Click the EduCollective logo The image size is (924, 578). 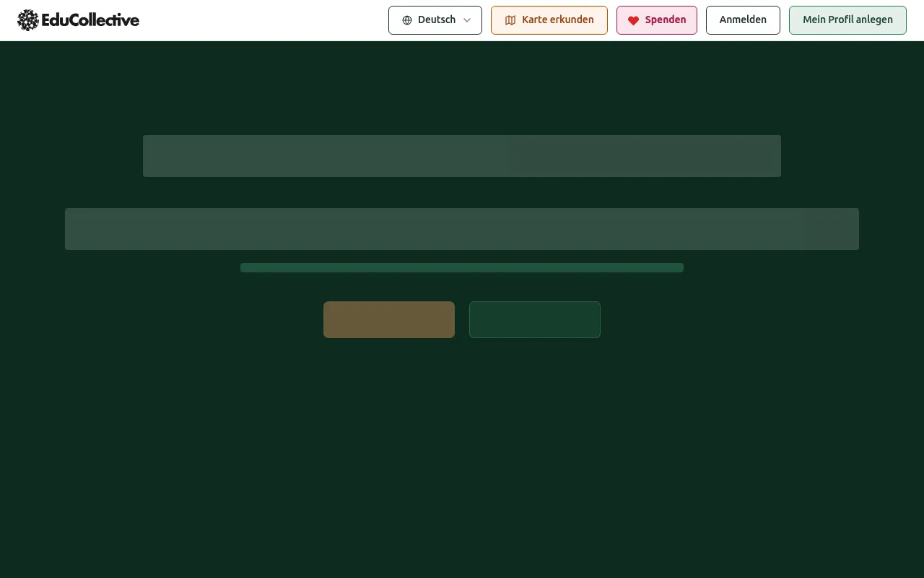click(x=78, y=20)
